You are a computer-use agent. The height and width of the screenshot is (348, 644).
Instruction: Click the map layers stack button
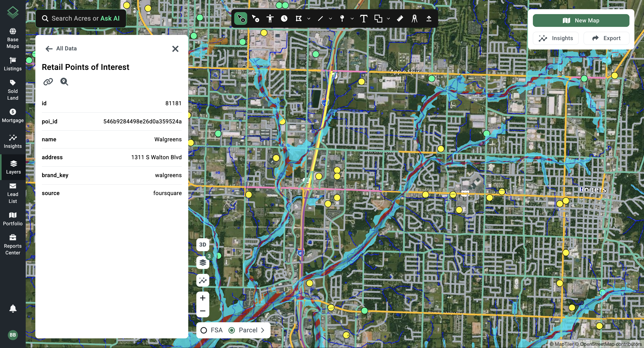coord(203,263)
